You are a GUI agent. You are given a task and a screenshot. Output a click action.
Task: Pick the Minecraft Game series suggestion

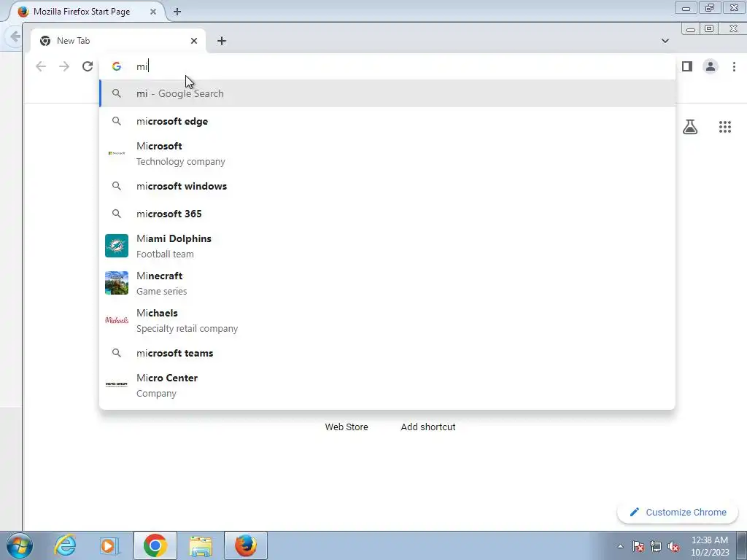(387, 283)
